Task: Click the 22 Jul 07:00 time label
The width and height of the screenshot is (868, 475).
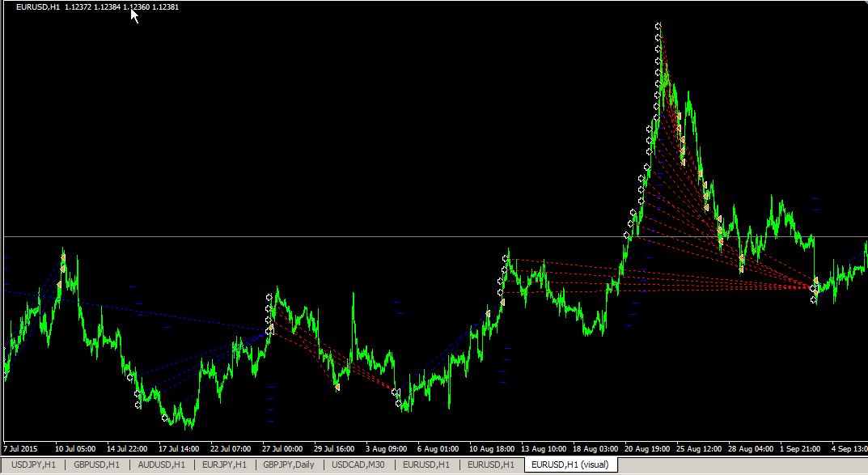Action: pyautogui.click(x=231, y=449)
